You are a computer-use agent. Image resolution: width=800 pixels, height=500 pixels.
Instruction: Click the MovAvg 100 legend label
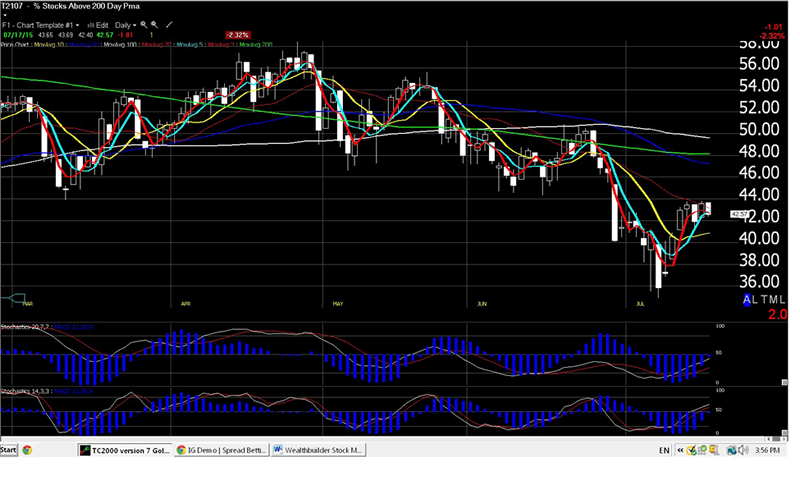coord(120,45)
